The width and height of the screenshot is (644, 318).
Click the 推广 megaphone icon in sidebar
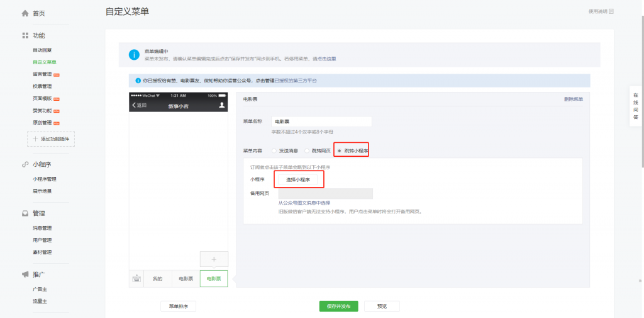coord(25,275)
